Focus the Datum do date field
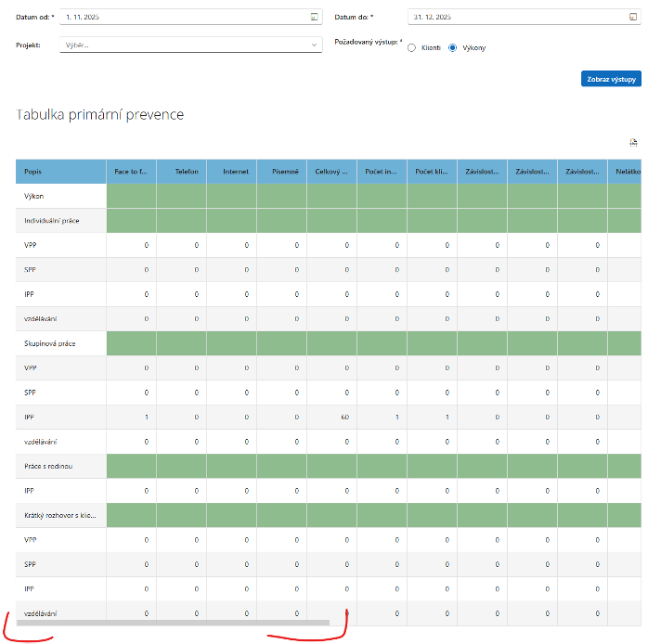This screenshot has height=644, width=648. 524,17
